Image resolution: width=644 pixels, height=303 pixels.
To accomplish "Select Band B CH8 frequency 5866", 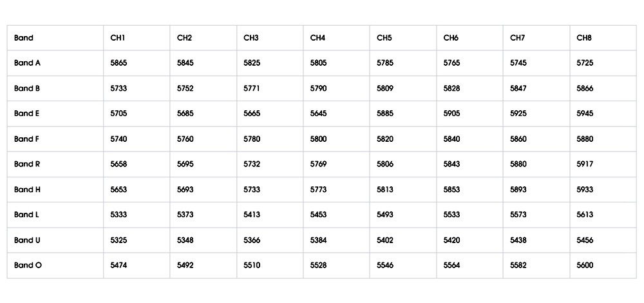I will (585, 88).
